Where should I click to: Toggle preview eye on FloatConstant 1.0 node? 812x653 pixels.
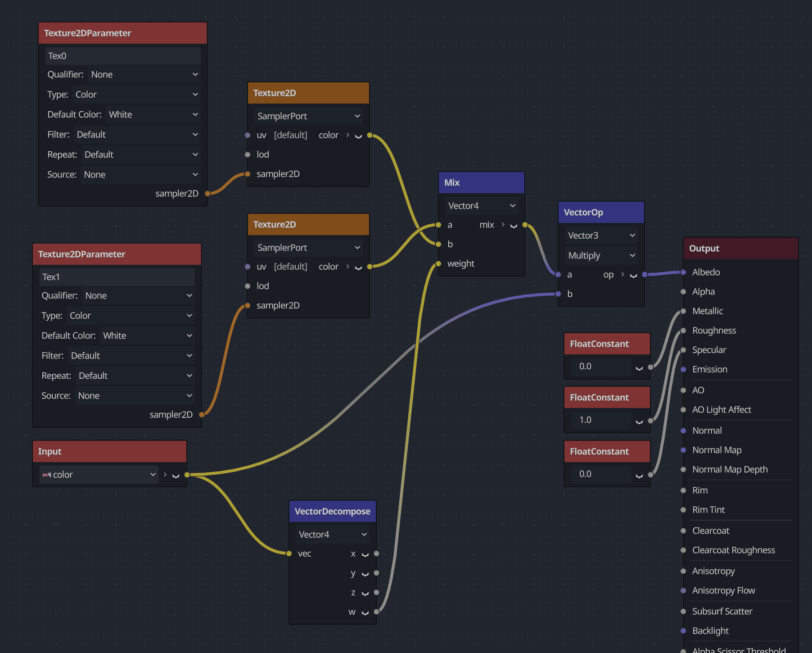[639, 421]
